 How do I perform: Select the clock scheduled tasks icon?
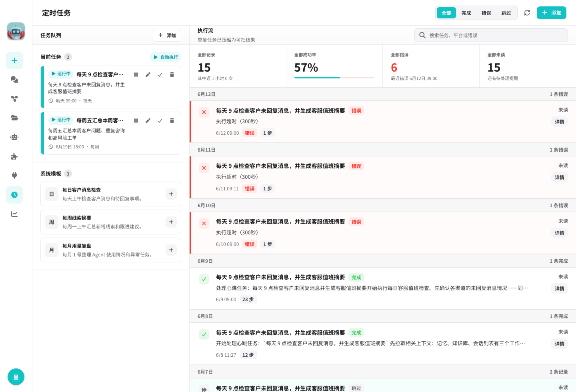14,195
